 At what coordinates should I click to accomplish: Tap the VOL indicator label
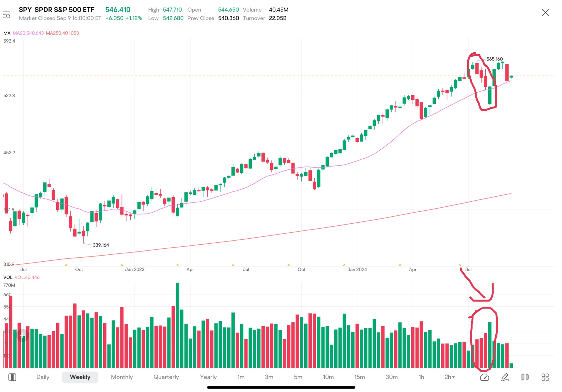tap(8, 277)
